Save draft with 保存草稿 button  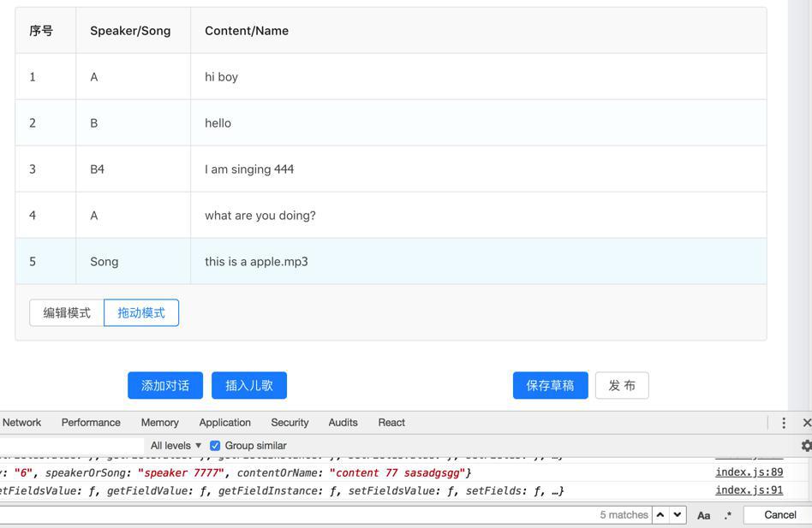550,386
